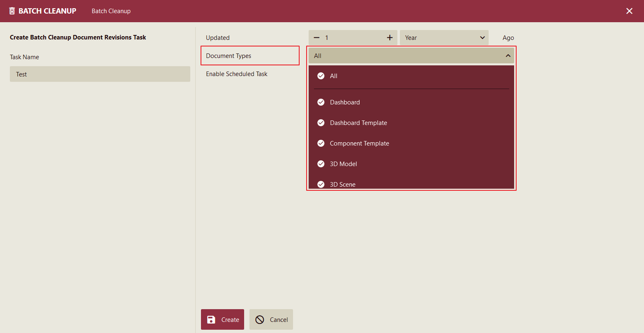Click the Task Name input field
The height and width of the screenshot is (333, 644).
(x=100, y=74)
